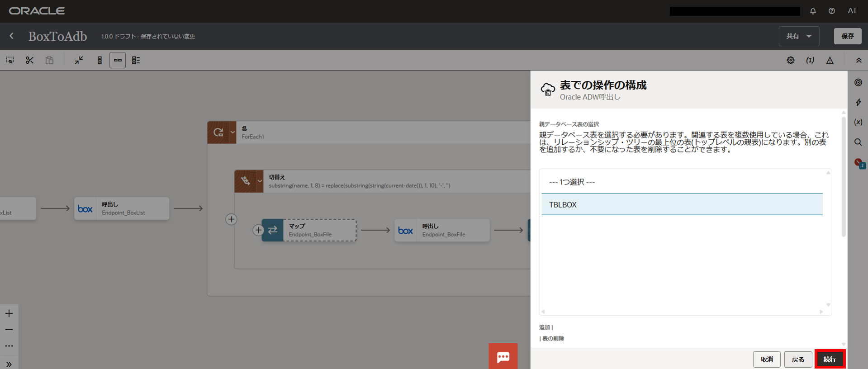The image size is (868, 369).
Task: Click the switch condition expression text
Action: click(x=359, y=185)
